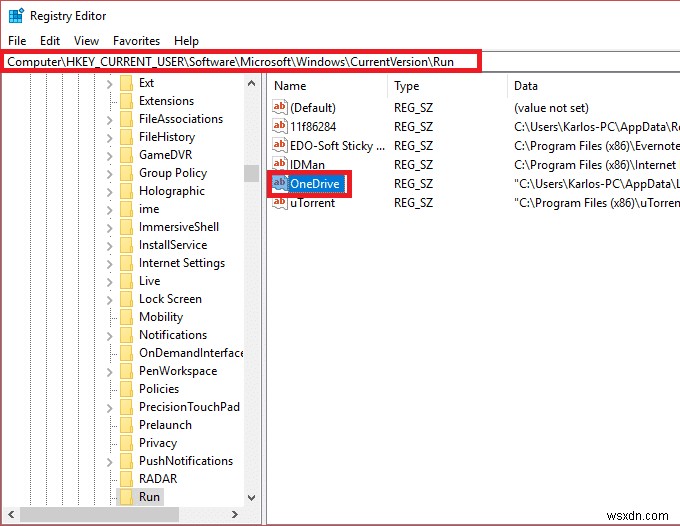680x526 pixels.
Task: Click the EDO-Soft Sticky value name
Action: pyautogui.click(x=337, y=146)
